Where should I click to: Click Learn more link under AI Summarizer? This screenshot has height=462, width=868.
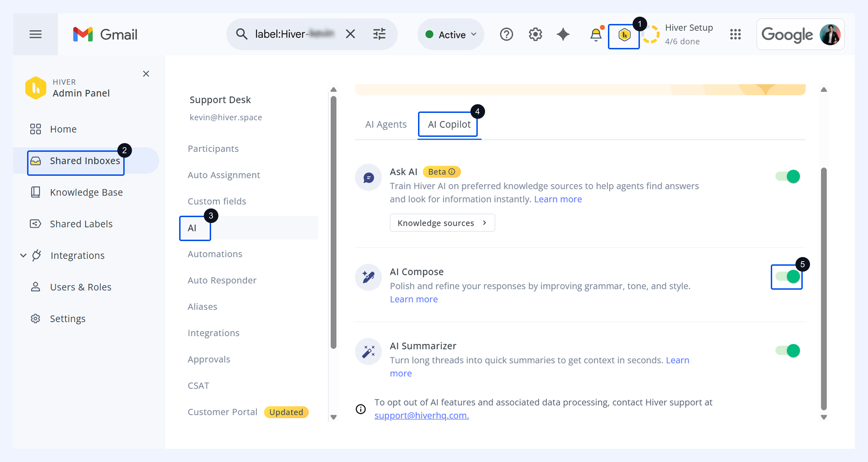(677, 360)
